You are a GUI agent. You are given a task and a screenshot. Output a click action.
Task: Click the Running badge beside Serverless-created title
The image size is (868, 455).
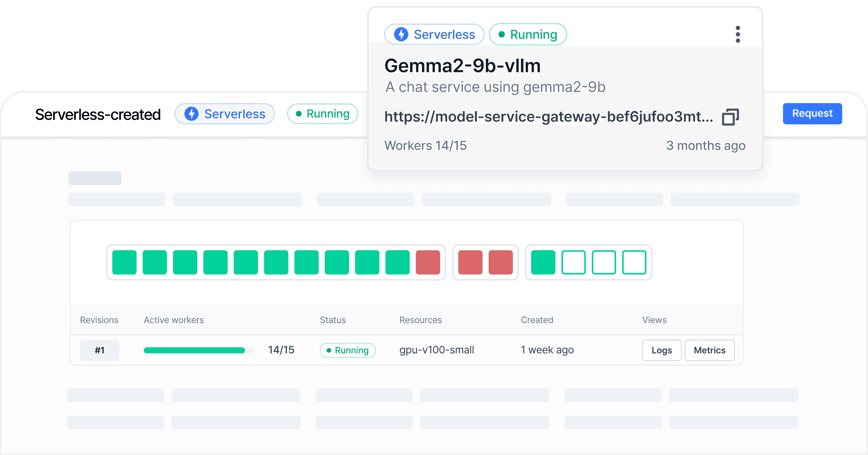(322, 114)
